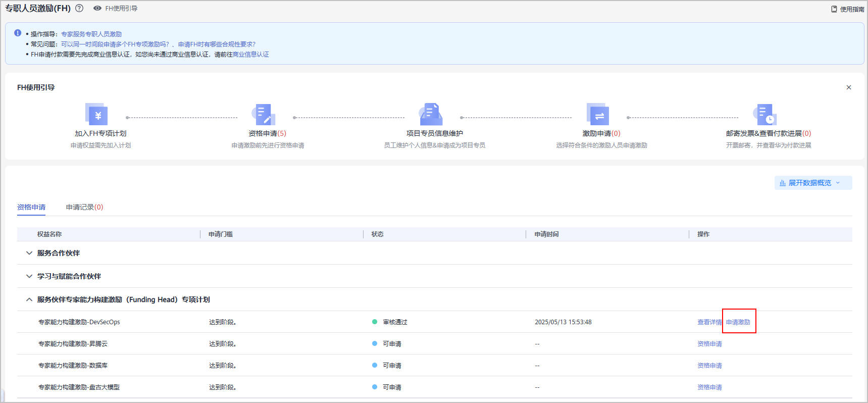Click 申请激励前先进行资格申请 description text
Screen dimensions: 868x403
coord(268,145)
